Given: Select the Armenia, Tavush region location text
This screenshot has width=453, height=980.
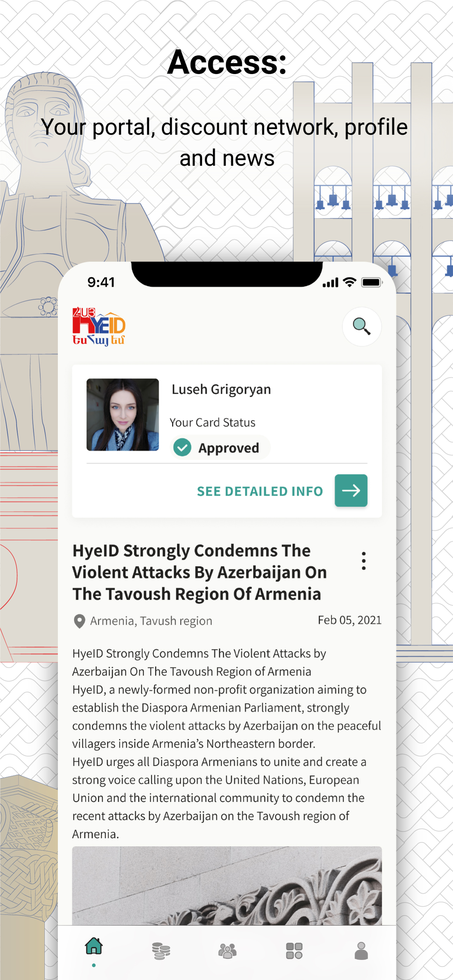Looking at the screenshot, I should (x=151, y=621).
